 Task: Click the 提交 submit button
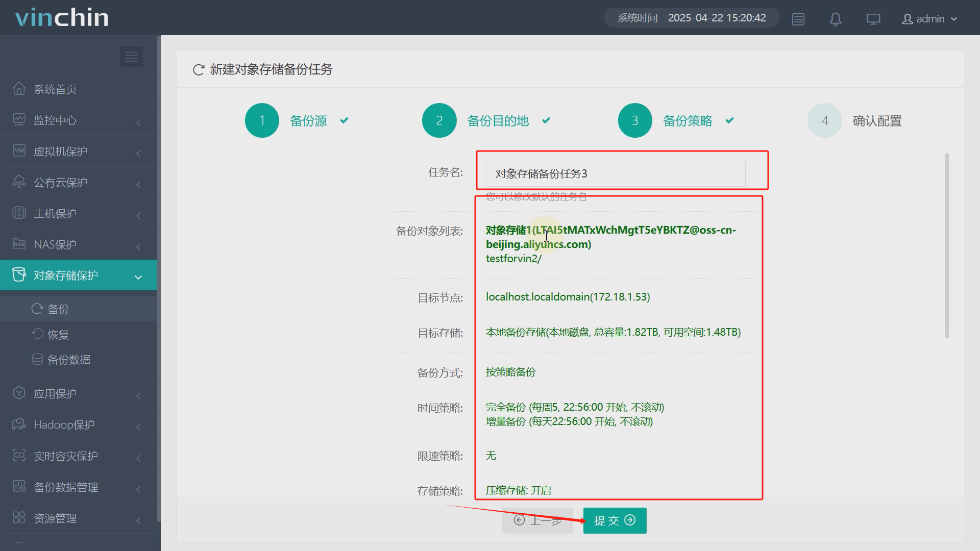[615, 520]
